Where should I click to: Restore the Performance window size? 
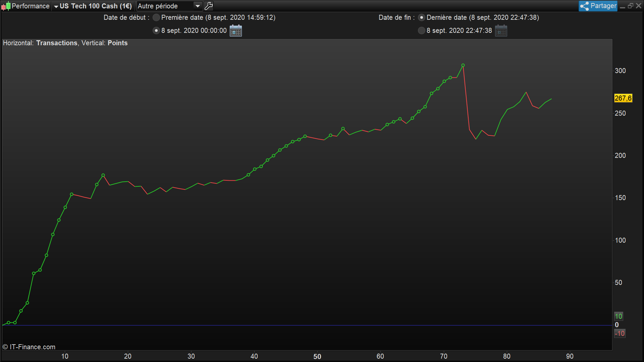(x=630, y=6)
